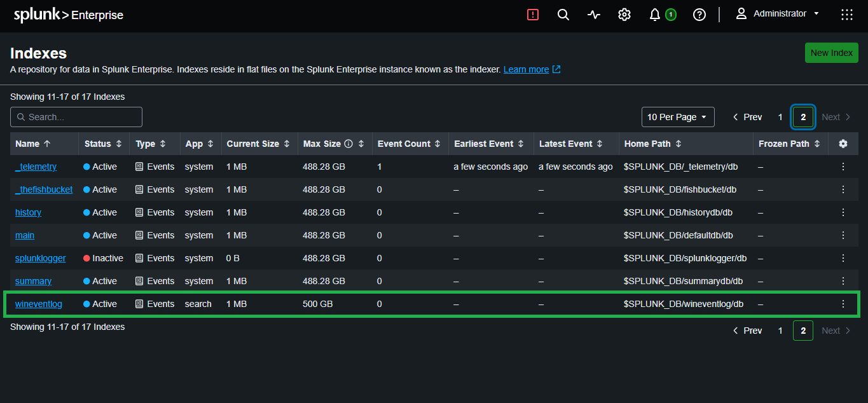Open actions menu for main row
The width and height of the screenshot is (868, 403).
pyautogui.click(x=843, y=235)
